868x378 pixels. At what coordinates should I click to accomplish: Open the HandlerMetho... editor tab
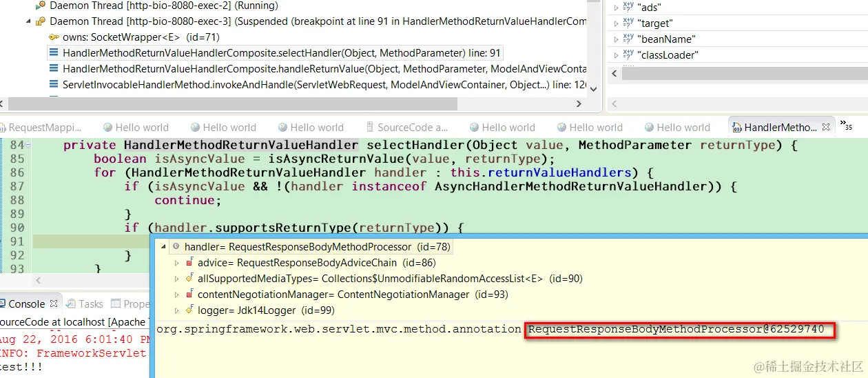click(x=781, y=128)
